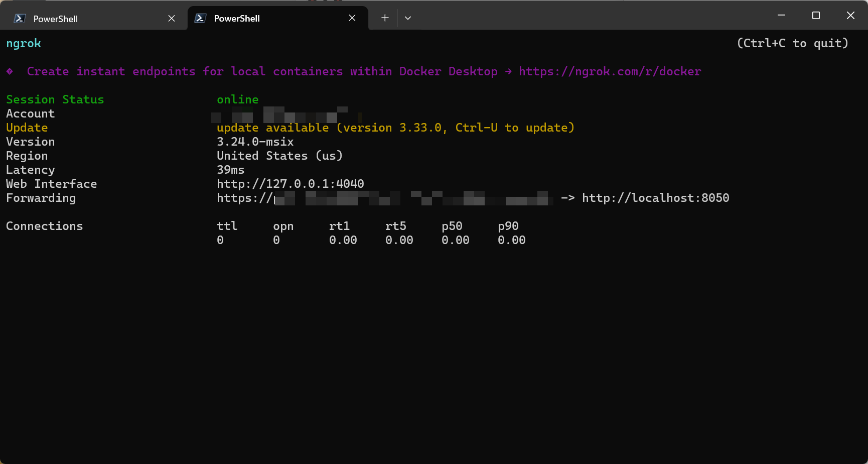Select the update available notice text

(x=395, y=128)
